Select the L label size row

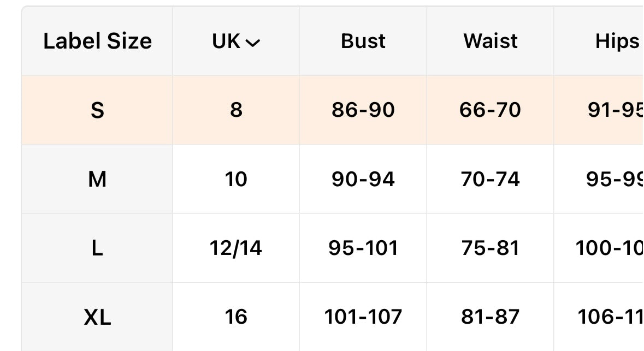coord(97,248)
